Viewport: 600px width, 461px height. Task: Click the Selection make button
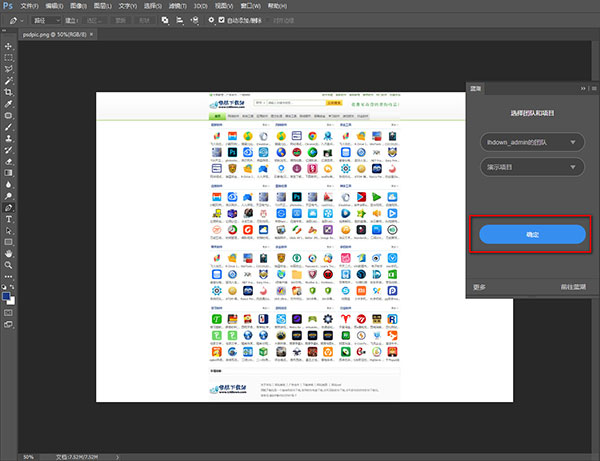point(94,20)
